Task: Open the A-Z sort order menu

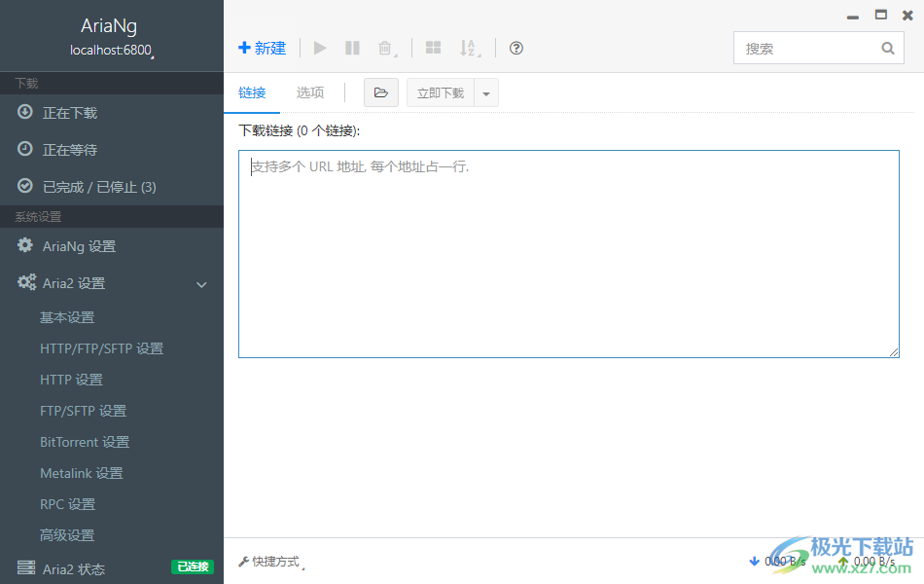Action: coord(470,49)
